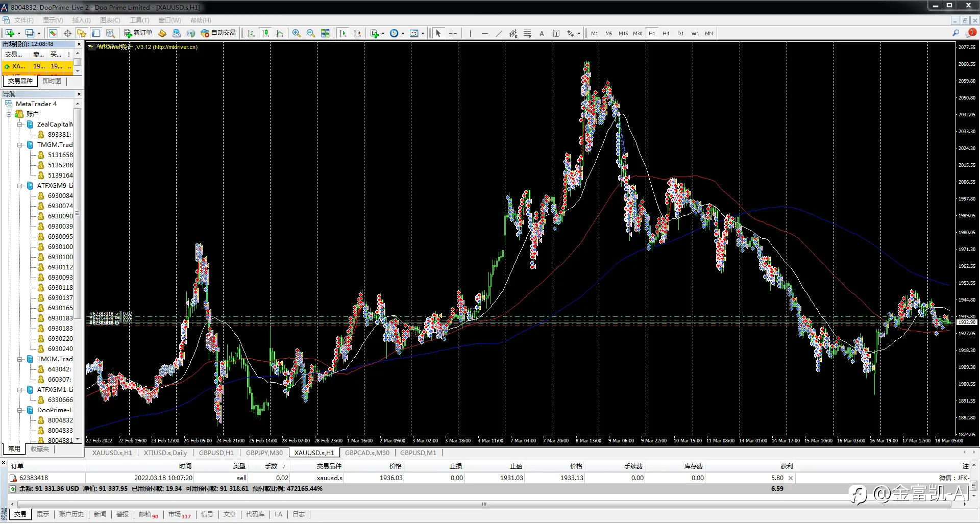Toggle the Data Window crosshair-circle icon
The width and height of the screenshot is (980, 524).
67,33
